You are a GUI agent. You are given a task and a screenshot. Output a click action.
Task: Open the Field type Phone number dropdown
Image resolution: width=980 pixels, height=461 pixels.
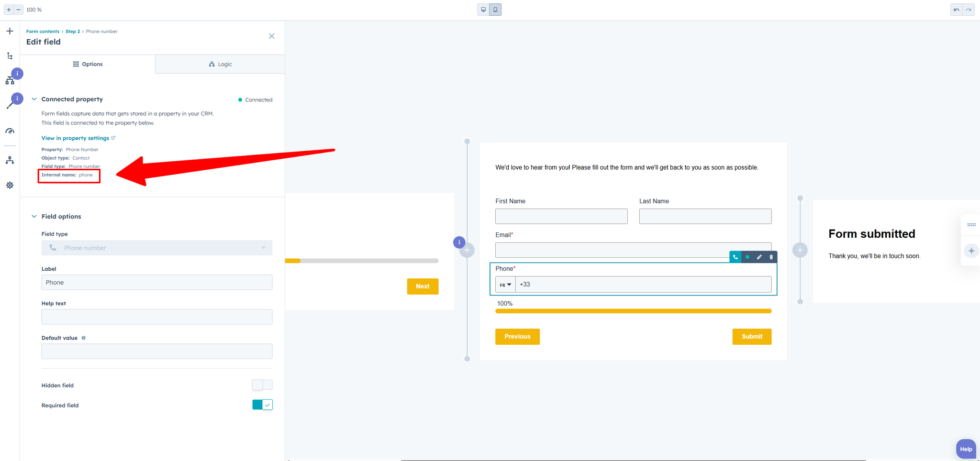[157, 248]
